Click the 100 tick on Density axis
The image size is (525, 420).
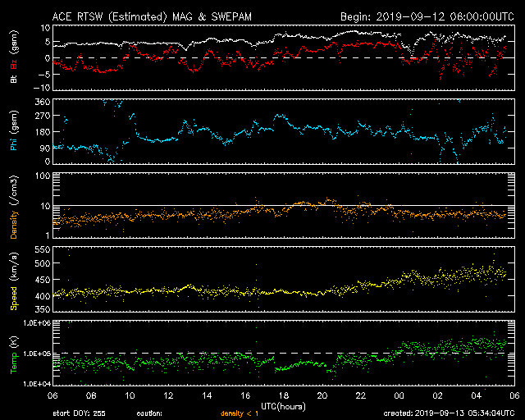click(x=43, y=176)
